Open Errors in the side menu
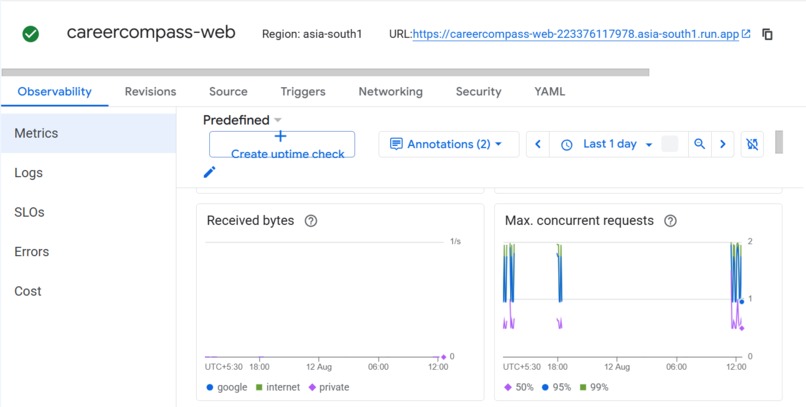 pos(88,252)
